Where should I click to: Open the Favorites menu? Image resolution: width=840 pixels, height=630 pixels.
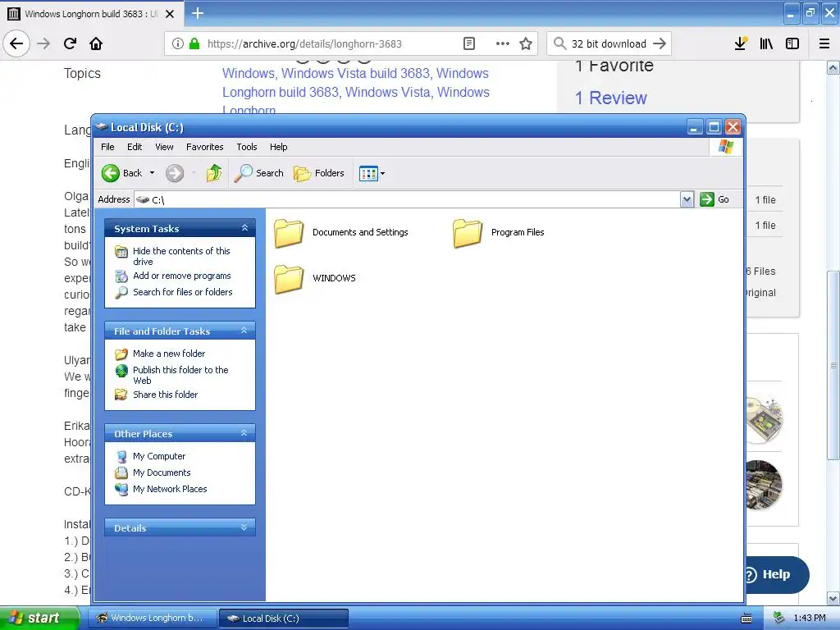pos(204,147)
